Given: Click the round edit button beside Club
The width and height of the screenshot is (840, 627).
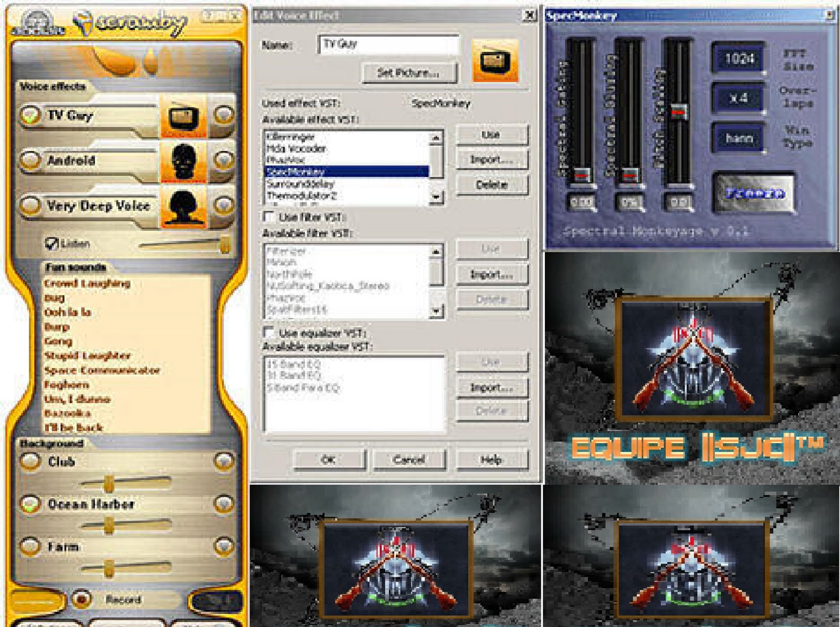Looking at the screenshot, I should pyautogui.click(x=224, y=461).
